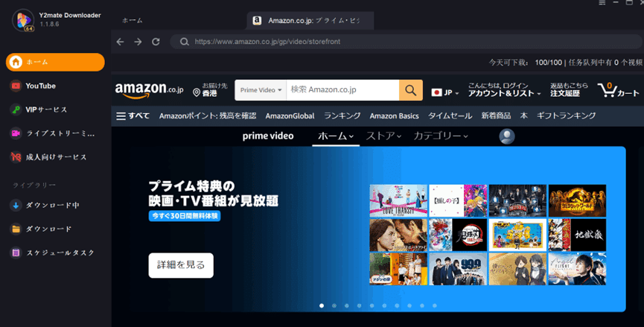Click the Japan flag icon
644x327 pixels.
tap(436, 92)
